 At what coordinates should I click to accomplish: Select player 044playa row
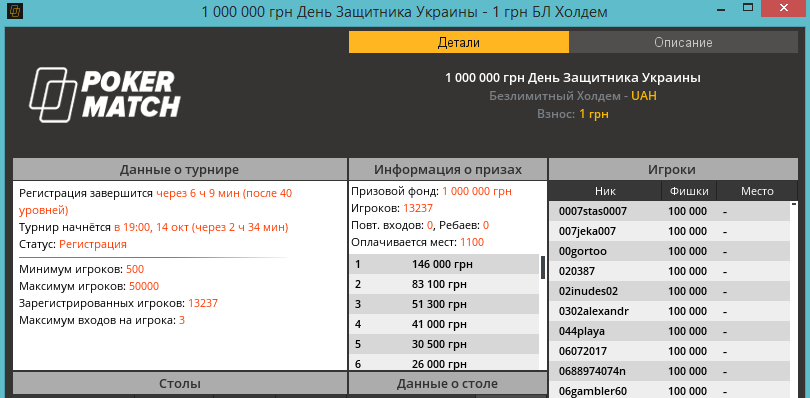669,331
